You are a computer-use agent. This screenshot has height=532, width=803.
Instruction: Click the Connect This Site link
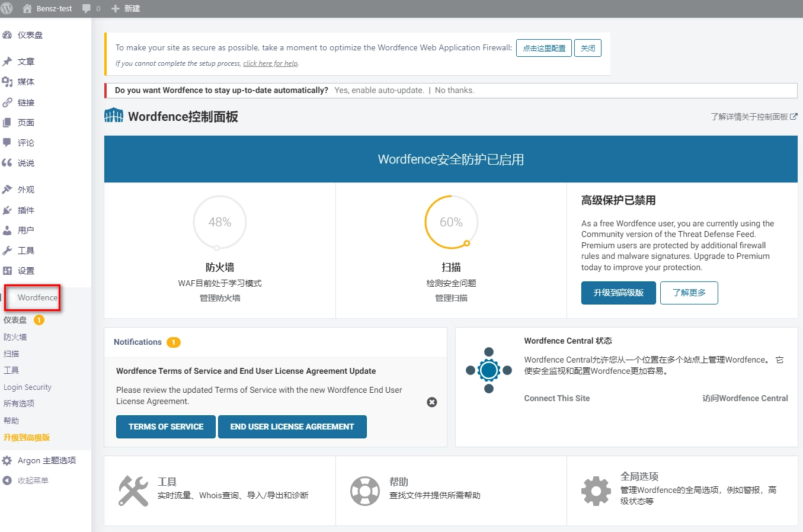click(x=557, y=398)
